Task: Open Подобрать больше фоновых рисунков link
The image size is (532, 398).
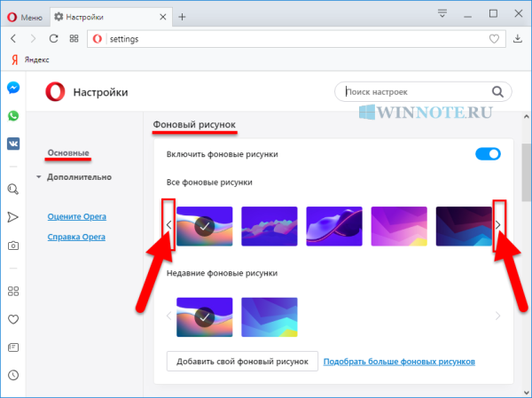Action: tap(399, 362)
